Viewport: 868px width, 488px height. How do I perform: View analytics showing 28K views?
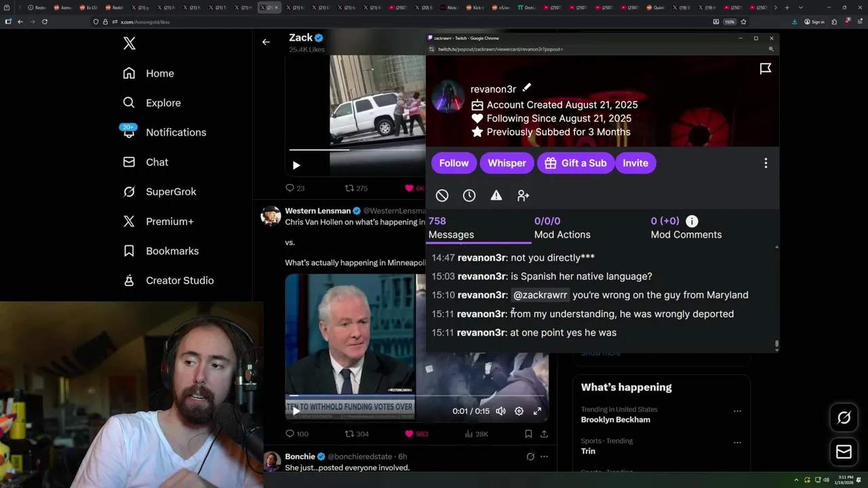click(x=476, y=434)
